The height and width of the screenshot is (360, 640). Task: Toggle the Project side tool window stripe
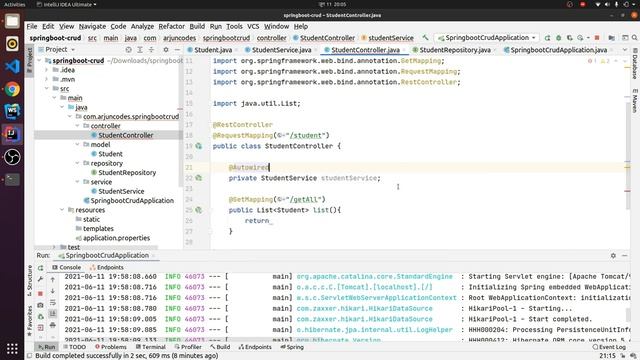pos(29,60)
